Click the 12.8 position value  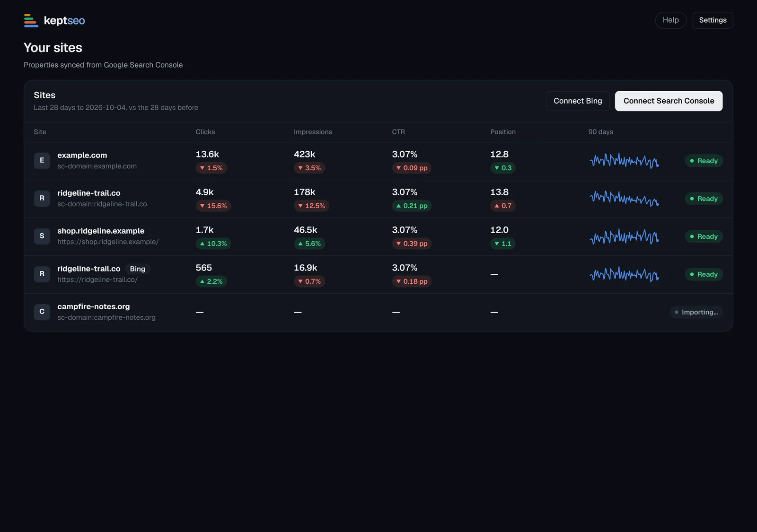499,154
